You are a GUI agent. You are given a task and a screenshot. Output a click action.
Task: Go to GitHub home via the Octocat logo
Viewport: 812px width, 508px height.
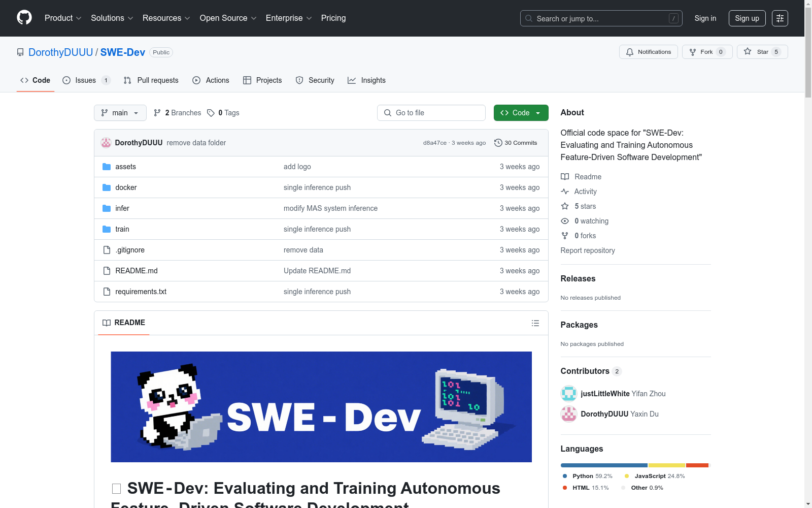24,18
